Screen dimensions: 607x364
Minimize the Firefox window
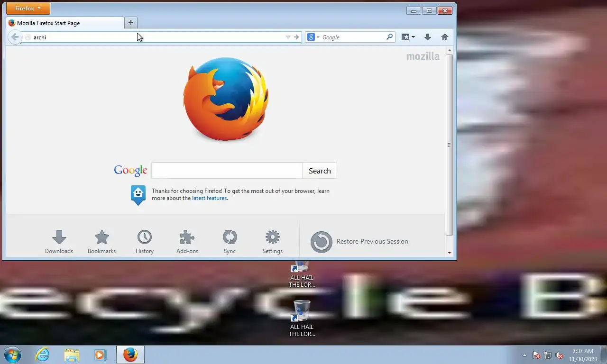tap(414, 10)
